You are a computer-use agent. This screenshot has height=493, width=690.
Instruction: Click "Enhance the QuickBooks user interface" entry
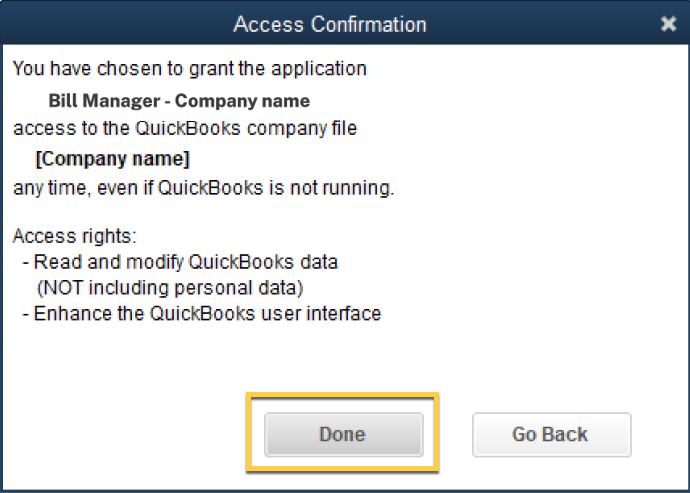point(207,314)
